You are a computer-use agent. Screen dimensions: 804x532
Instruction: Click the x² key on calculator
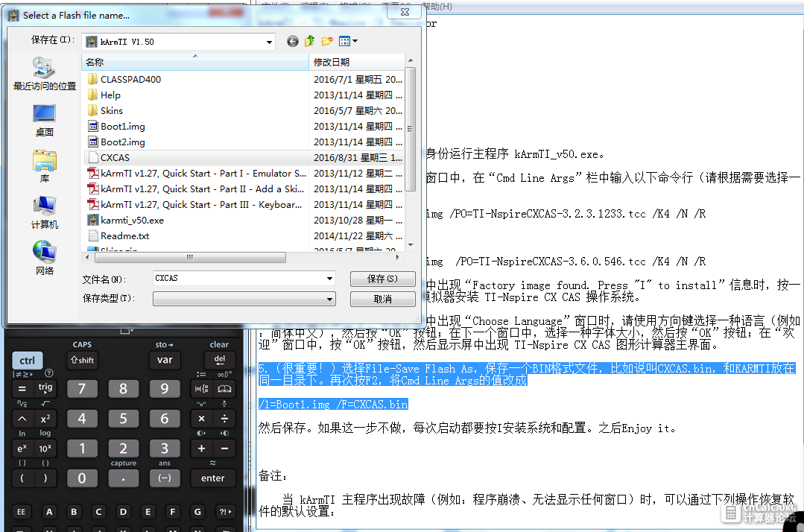coord(45,418)
